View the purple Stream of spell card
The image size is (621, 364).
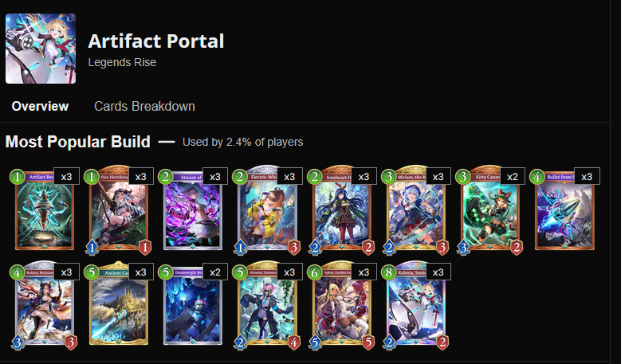193,211
